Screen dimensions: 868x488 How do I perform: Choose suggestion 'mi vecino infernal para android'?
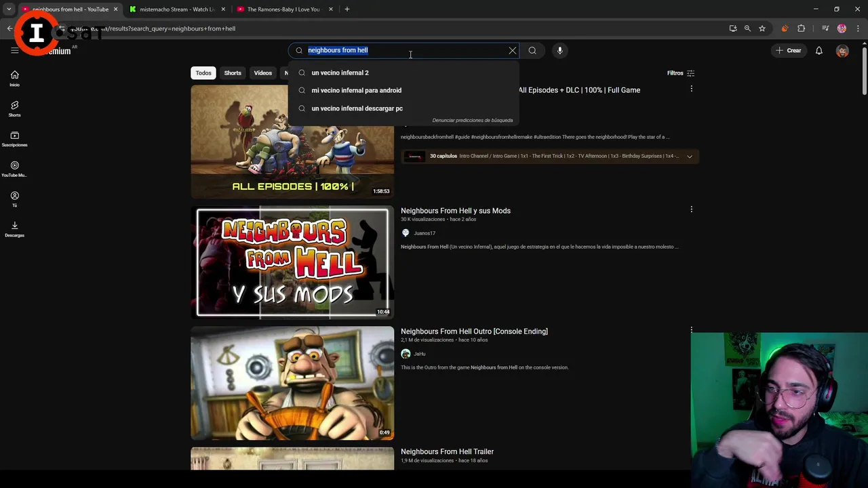[403, 90]
